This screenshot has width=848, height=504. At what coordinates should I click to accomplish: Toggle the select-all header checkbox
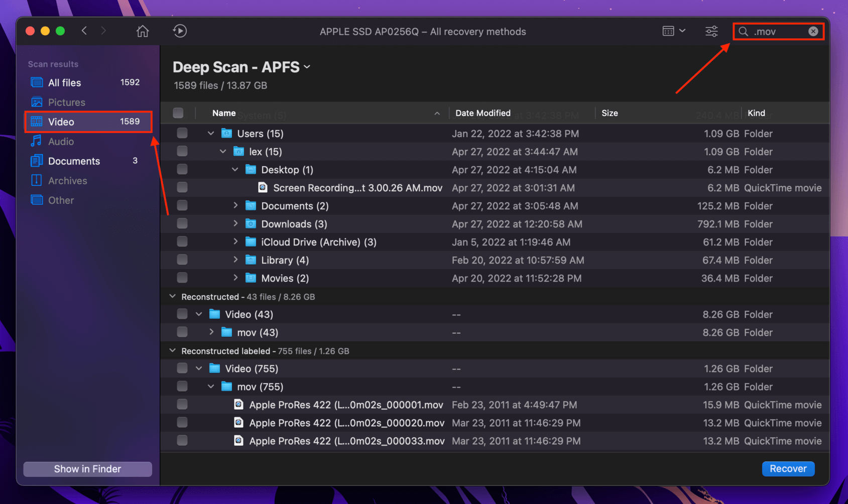178,113
